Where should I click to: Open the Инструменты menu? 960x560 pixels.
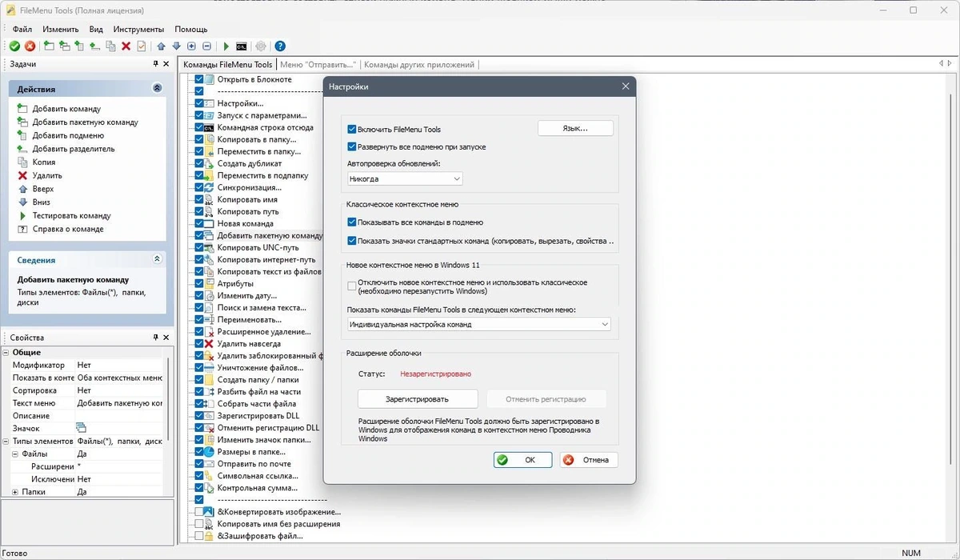coord(138,29)
